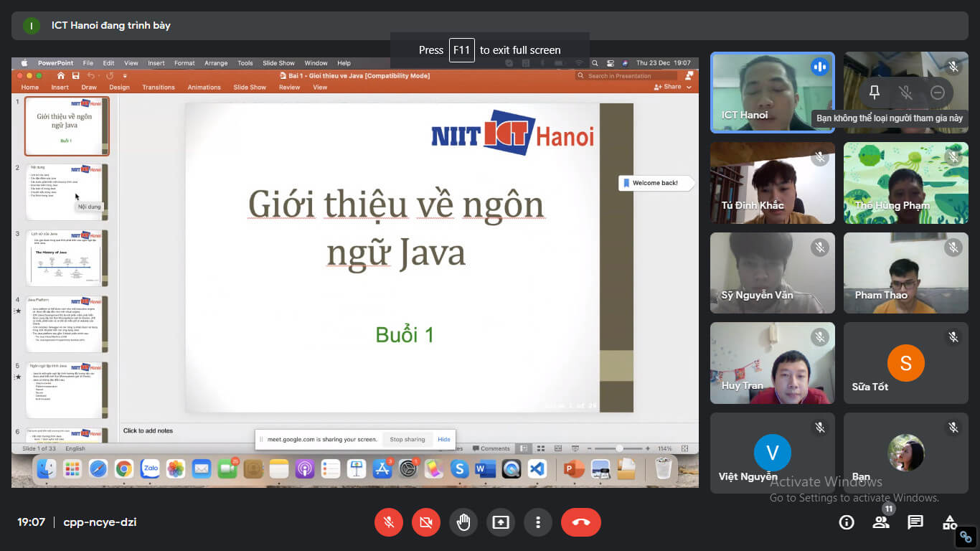Image resolution: width=980 pixels, height=551 pixels.
Task: Hide the screen sharing notification
Action: pyautogui.click(x=443, y=439)
